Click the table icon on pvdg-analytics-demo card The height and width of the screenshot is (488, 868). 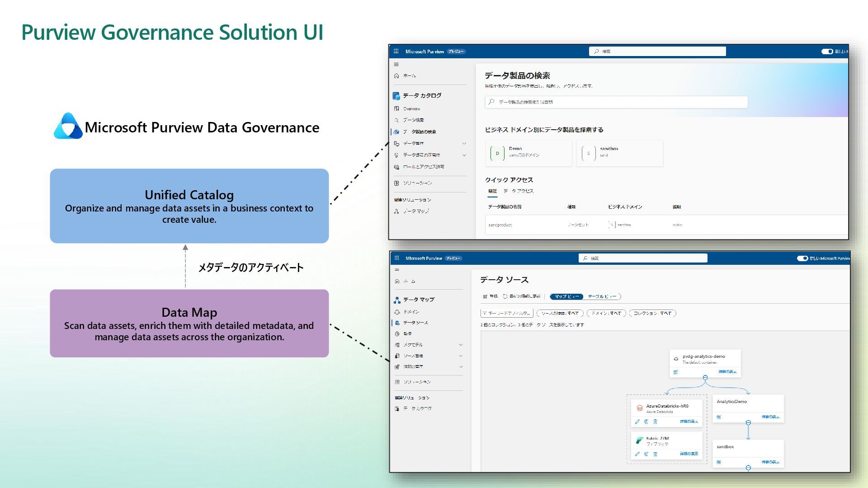(675, 372)
